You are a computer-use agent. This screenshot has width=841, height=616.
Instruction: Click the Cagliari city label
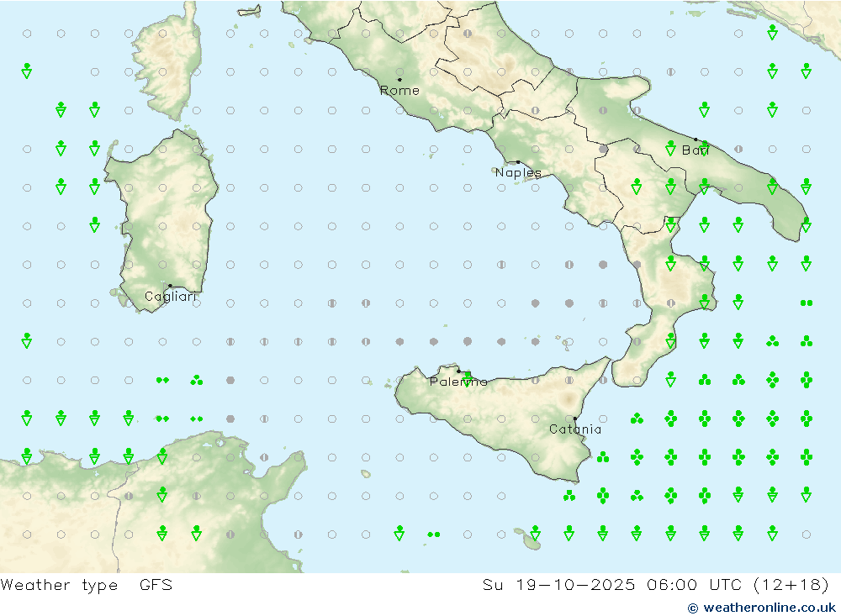(x=171, y=297)
